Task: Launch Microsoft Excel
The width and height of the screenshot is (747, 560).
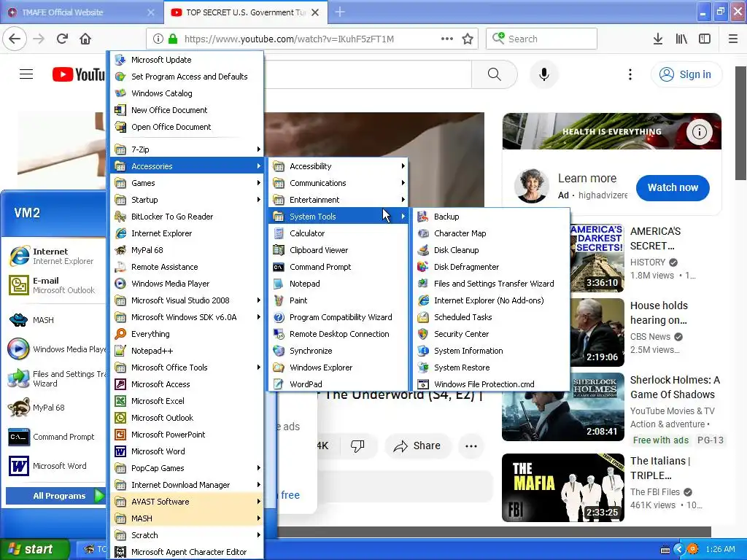Action: click(x=187, y=401)
